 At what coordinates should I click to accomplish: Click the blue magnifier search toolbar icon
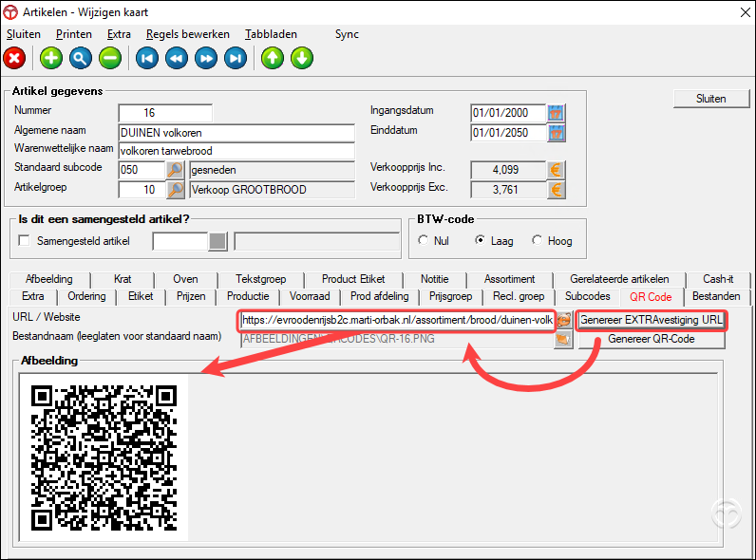pyautogui.click(x=81, y=58)
